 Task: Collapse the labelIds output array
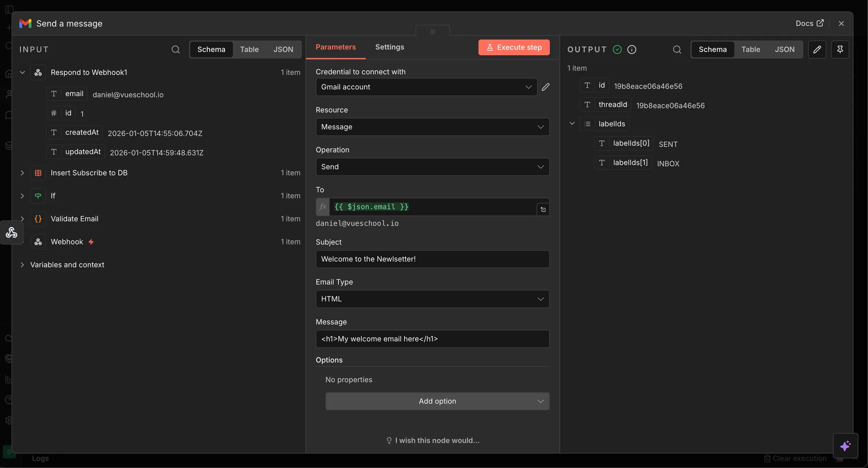pos(572,123)
